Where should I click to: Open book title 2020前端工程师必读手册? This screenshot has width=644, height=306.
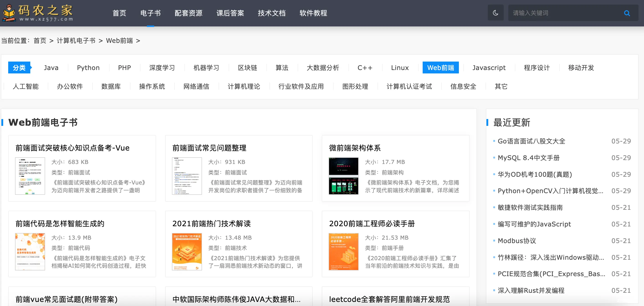(x=372, y=223)
